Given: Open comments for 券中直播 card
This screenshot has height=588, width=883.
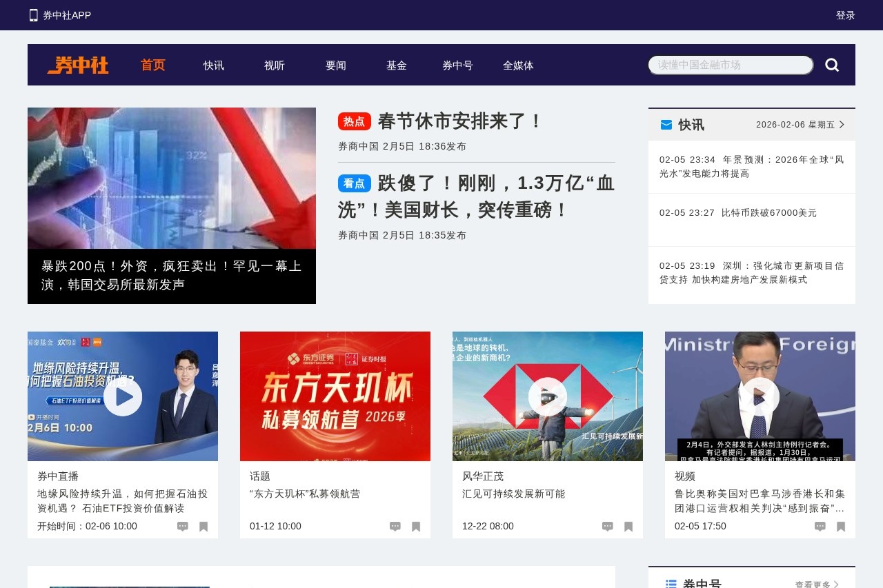Looking at the screenshot, I should tap(183, 527).
